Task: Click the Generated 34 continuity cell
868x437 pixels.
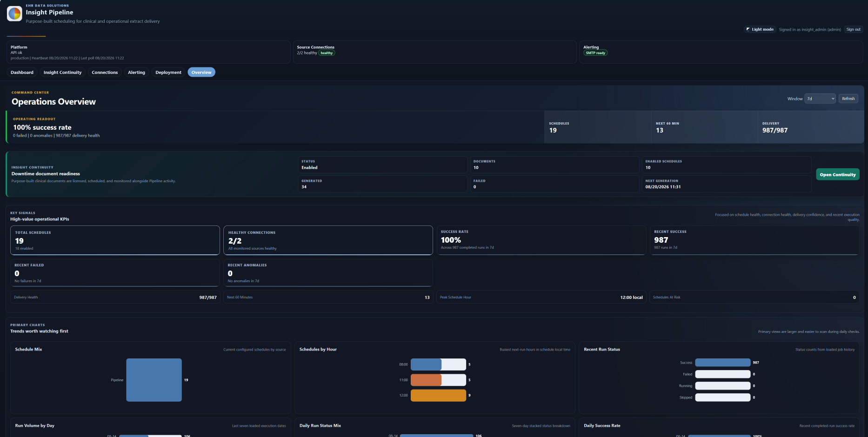Action: coord(382,184)
